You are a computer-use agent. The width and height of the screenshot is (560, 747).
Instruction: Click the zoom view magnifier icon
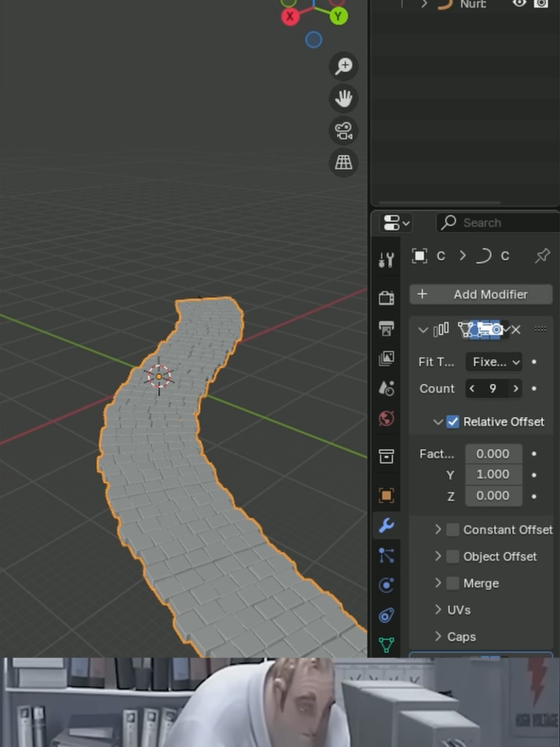(x=343, y=66)
